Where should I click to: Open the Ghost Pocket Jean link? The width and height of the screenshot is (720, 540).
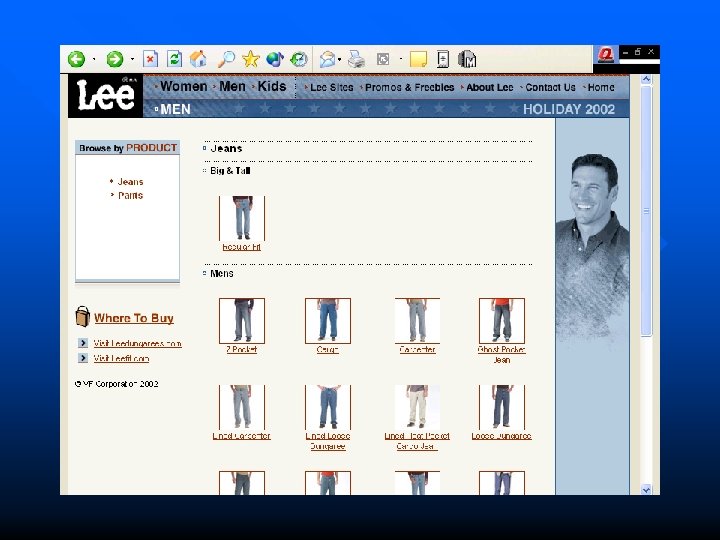click(501, 354)
